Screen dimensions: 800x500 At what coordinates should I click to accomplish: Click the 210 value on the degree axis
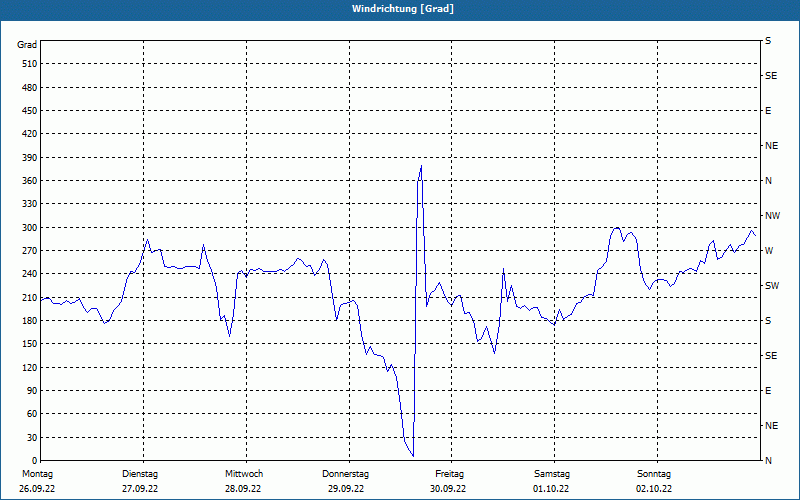coord(30,297)
